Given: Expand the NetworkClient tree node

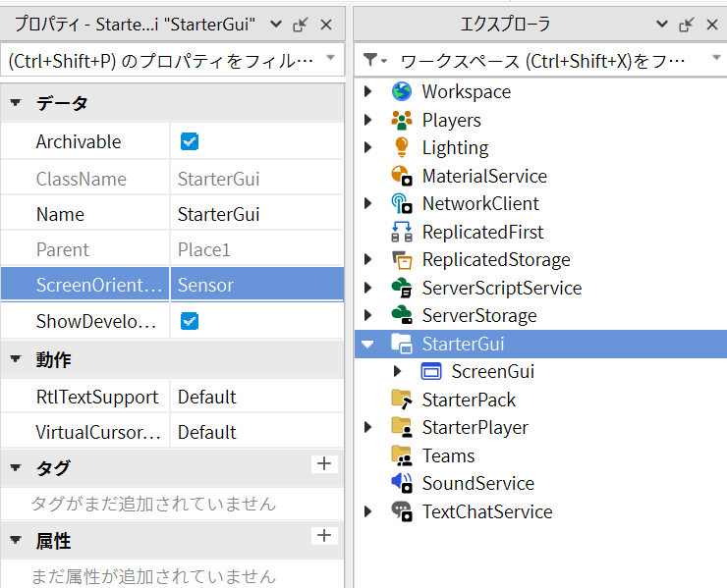Looking at the screenshot, I should tap(368, 203).
